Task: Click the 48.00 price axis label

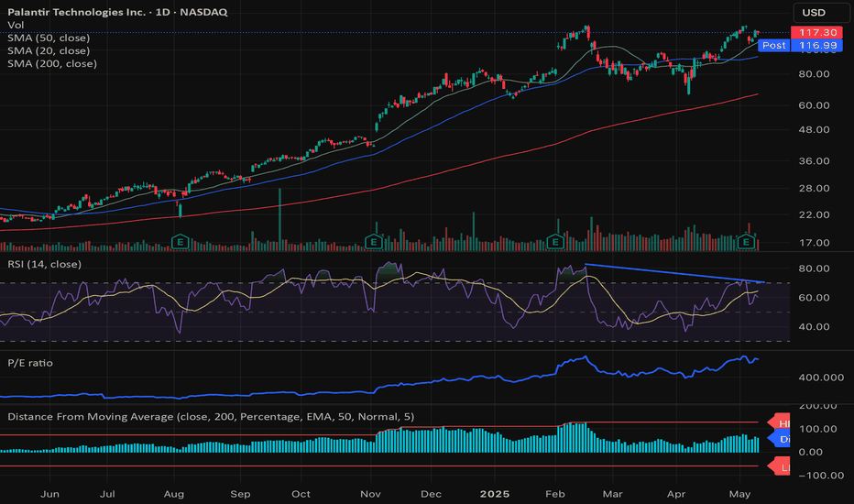Action: click(814, 130)
